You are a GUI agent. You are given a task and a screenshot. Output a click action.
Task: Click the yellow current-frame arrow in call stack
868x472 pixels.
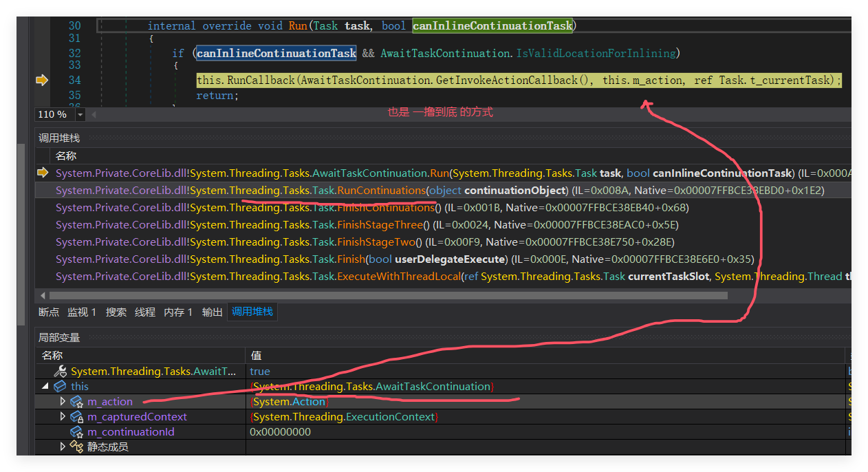(x=43, y=173)
